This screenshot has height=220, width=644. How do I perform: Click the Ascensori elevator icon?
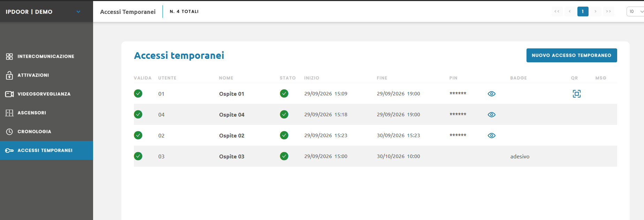tap(9, 113)
